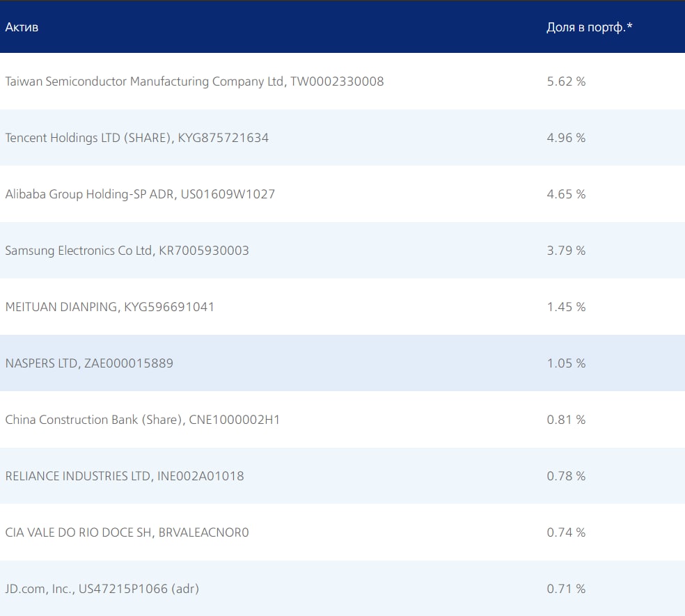Click the 4.96 % share value
This screenshot has width=685, height=616.
566,138
